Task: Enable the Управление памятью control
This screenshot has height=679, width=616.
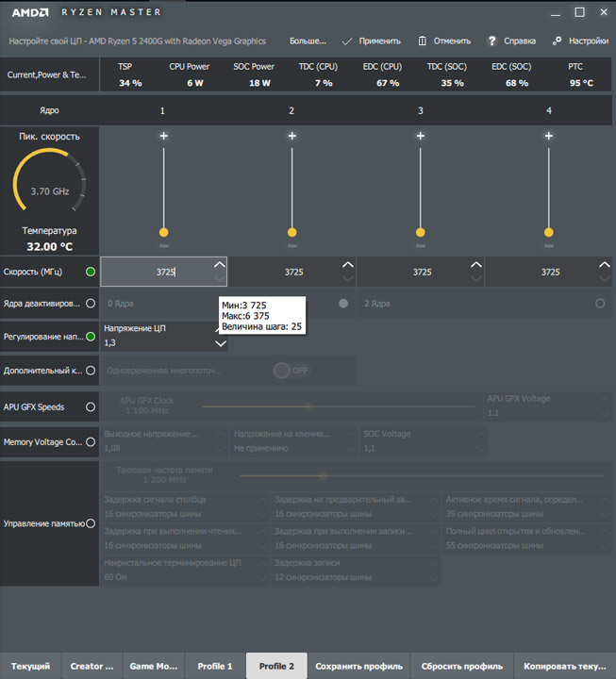Action: [x=91, y=523]
